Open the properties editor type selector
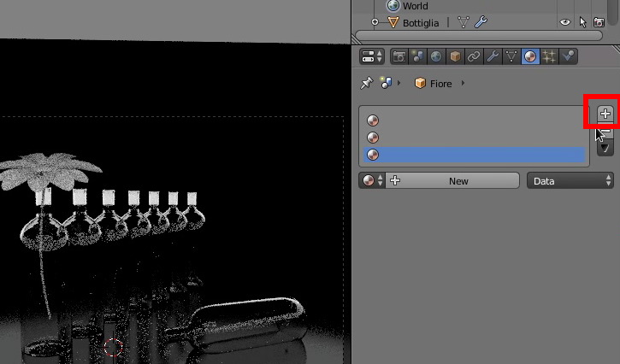Viewport: 620px width, 364px height. pos(372,56)
